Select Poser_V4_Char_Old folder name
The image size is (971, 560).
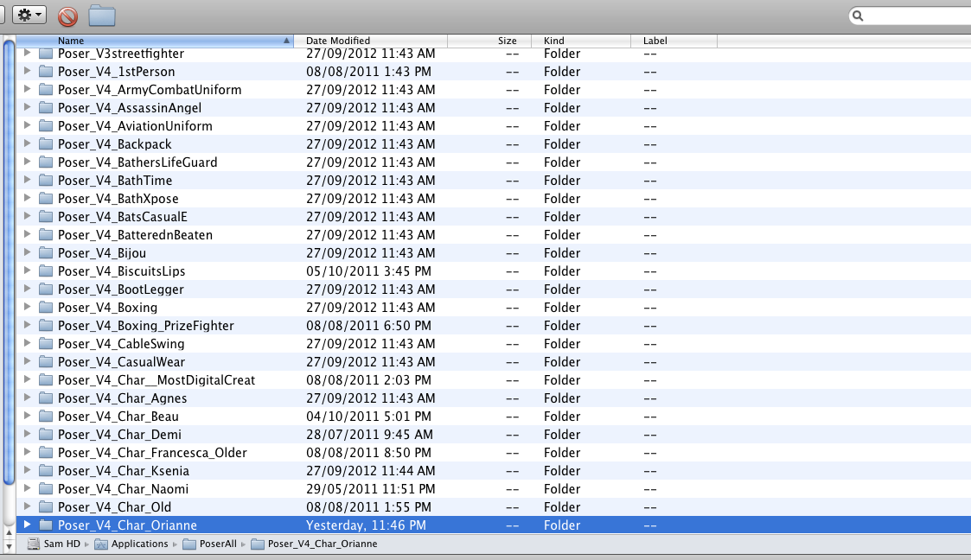114,506
